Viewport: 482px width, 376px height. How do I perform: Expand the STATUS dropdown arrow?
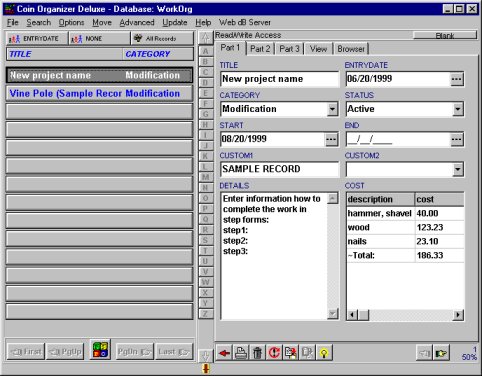coord(458,109)
